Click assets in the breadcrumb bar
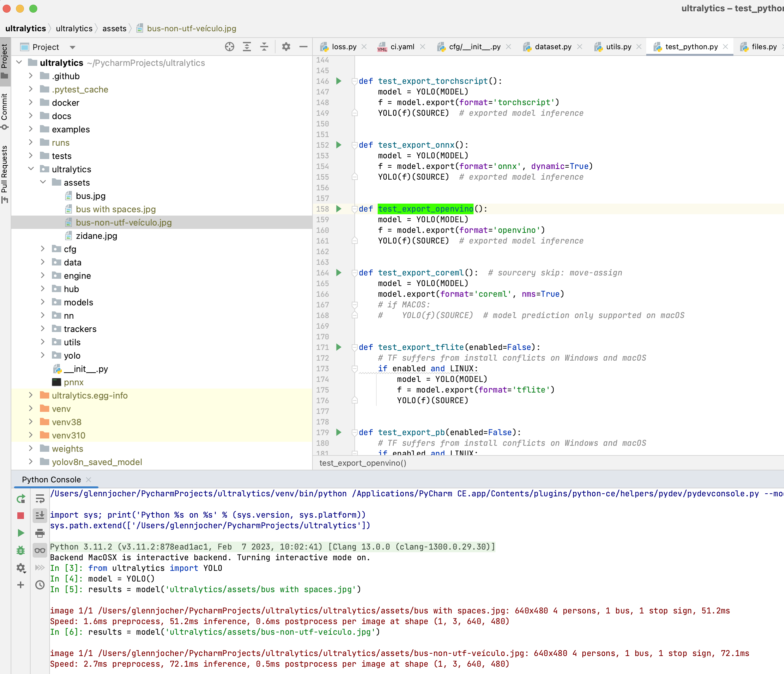The height and width of the screenshot is (674, 784). 114,28
